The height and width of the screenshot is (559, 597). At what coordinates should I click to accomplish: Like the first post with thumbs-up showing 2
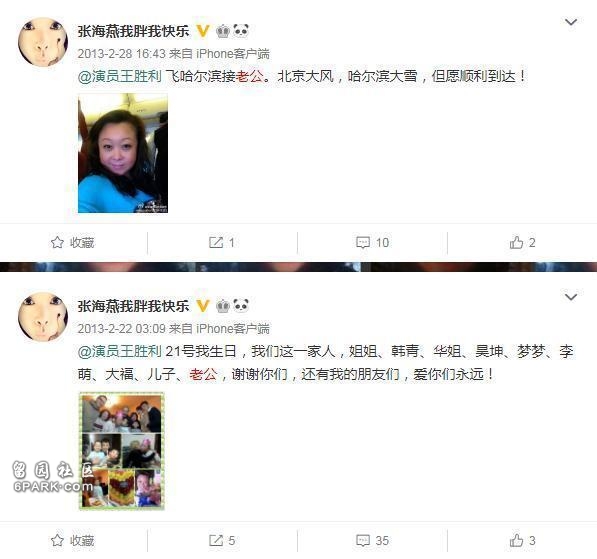(522, 243)
